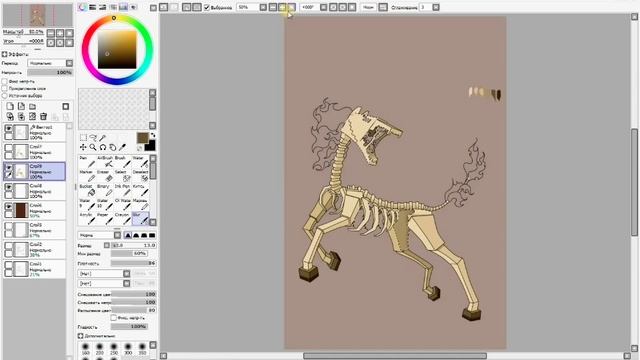Select the rectangular selection tool
Viewport: 640px width, 360px height.
(83, 138)
